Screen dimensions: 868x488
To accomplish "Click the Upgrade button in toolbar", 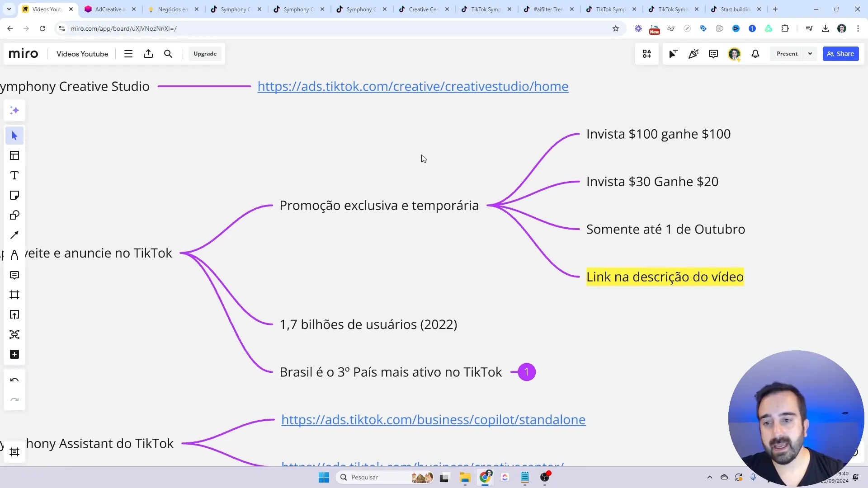I will click(206, 54).
